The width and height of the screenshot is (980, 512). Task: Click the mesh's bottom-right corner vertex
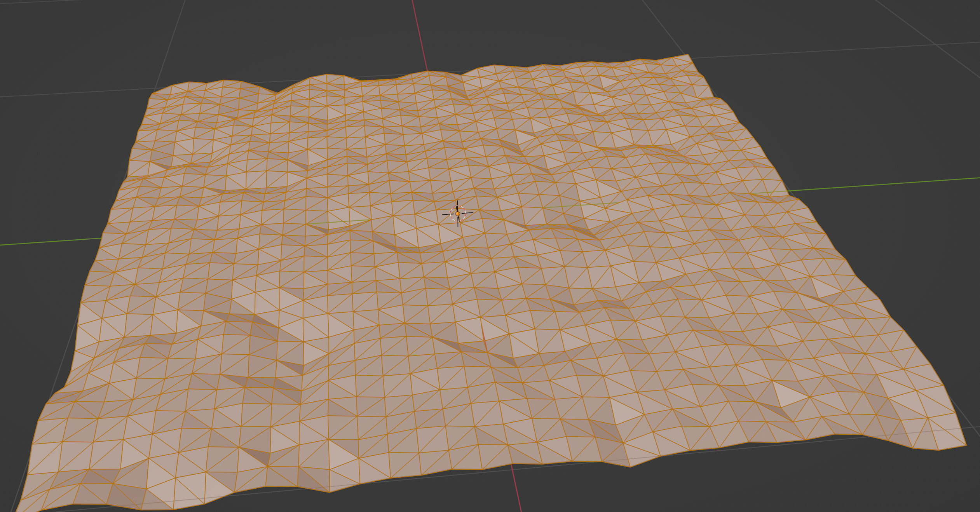pyautogui.click(x=966, y=445)
